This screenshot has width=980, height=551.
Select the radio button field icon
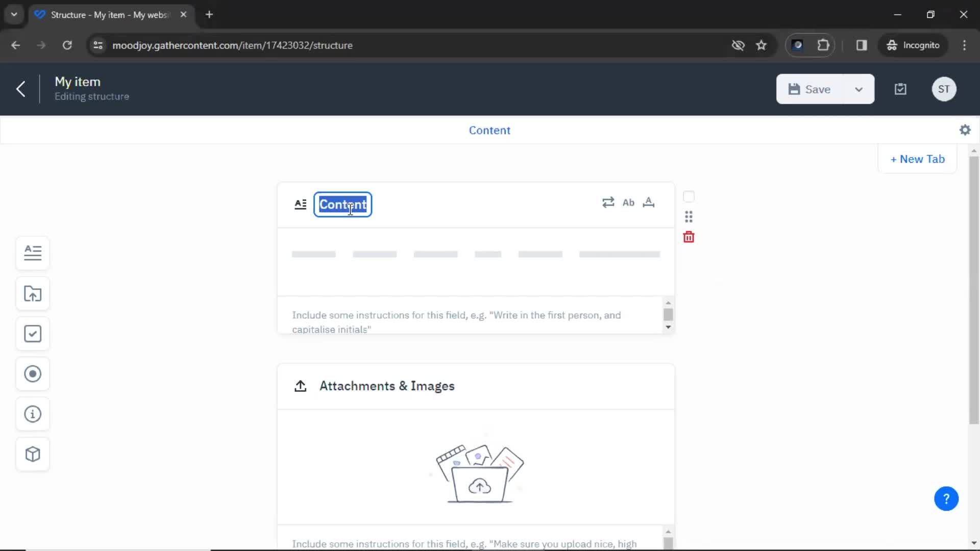(33, 373)
